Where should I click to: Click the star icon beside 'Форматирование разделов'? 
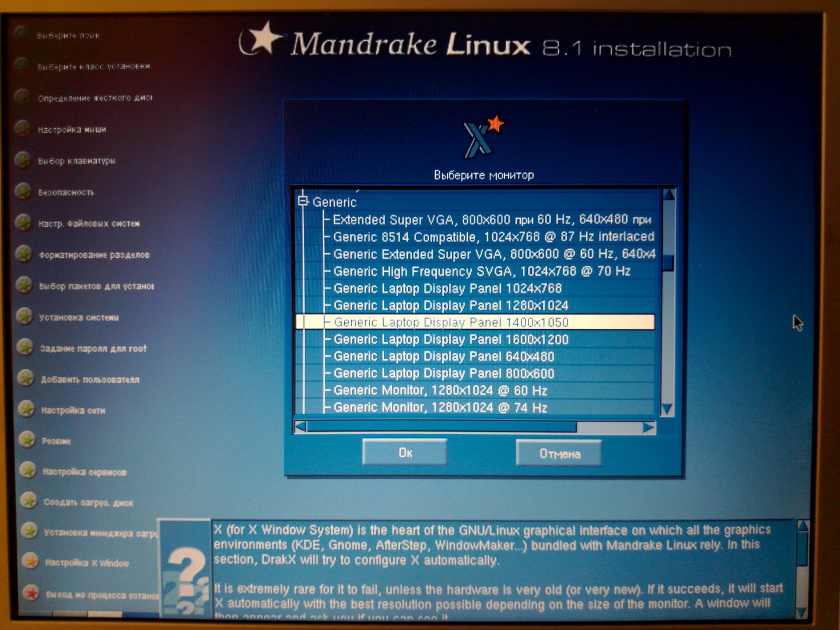coord(24,254)
